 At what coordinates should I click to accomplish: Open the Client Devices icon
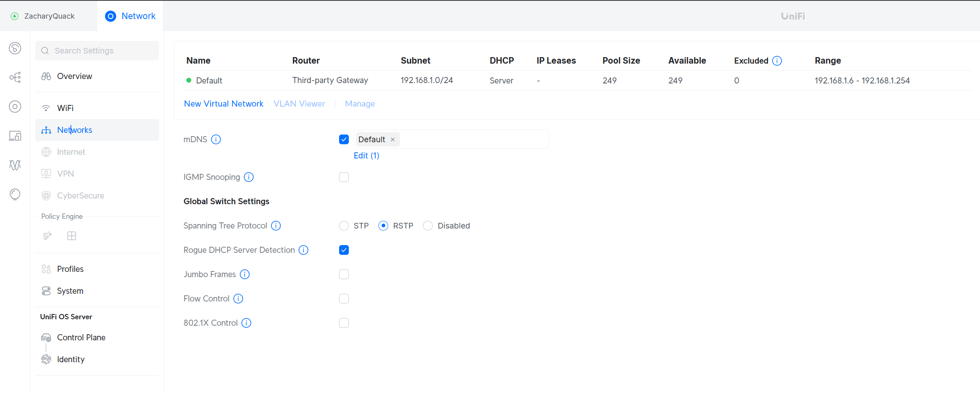tap(15, 136)
